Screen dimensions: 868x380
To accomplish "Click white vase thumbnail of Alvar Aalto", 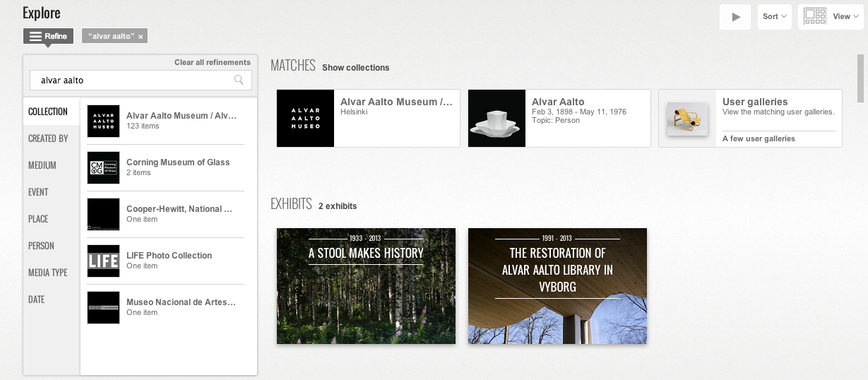I will (497, 118).
